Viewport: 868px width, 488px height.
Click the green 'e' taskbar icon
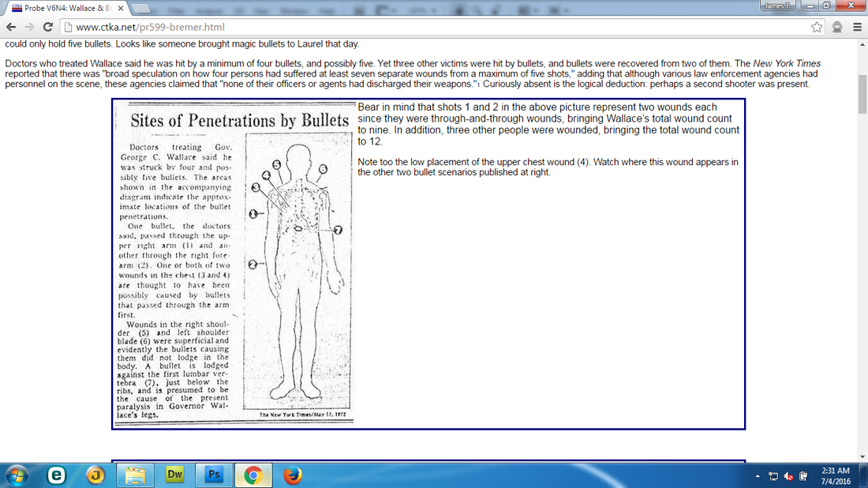coord(56,475)
